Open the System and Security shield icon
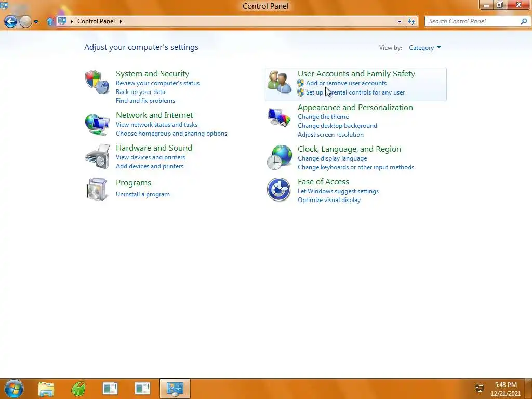The height and width of the screenshot is (399, 532). (x=97, y=82)
